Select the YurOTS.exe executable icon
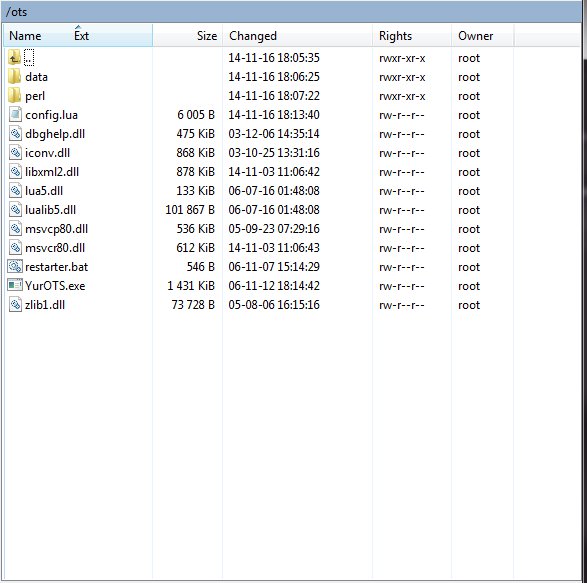The width and height of the screenshot is (587, 583). (x=15, y=285)
